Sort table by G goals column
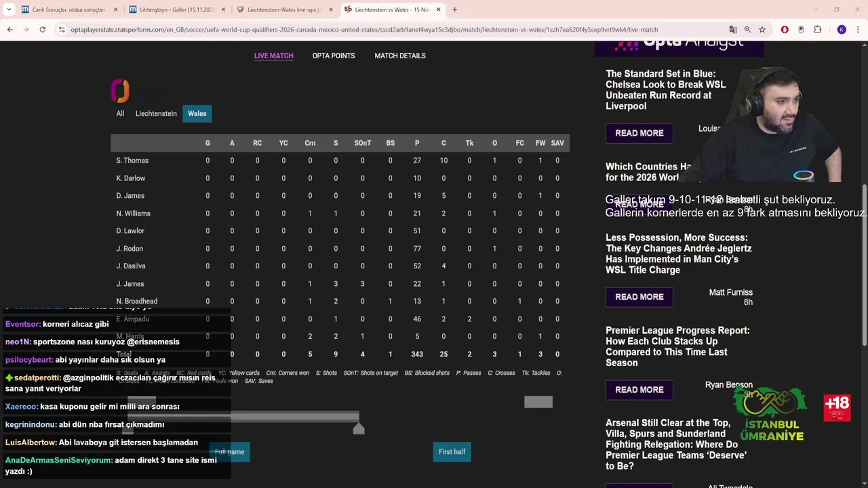Viewport: 868px width, 488px height. (x=208, y=143)
